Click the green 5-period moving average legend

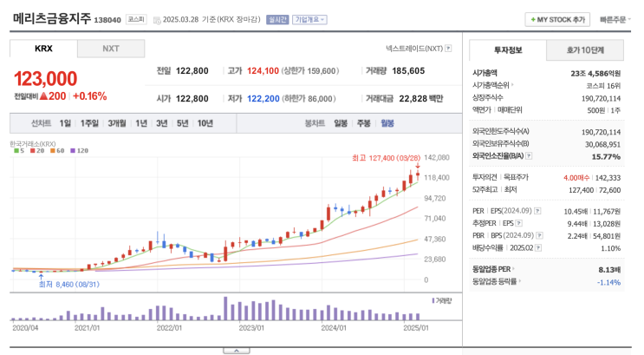click(x=19, y=151)
